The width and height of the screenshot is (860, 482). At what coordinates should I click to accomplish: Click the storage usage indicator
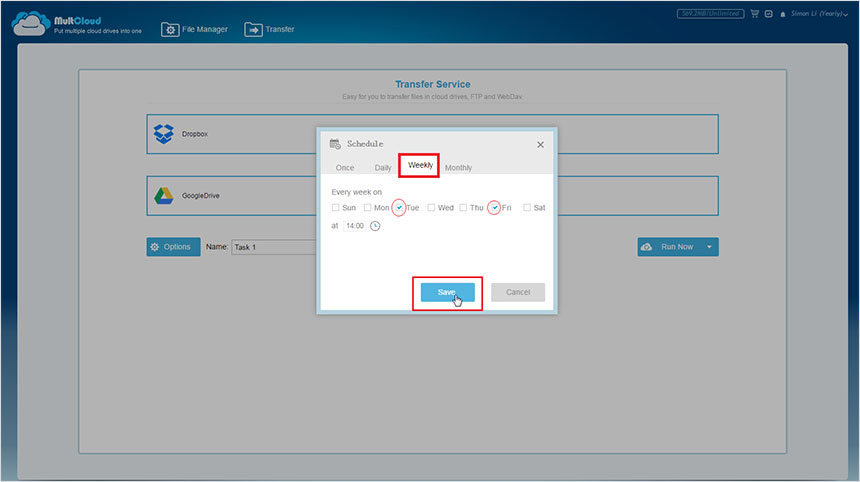(x=710, y=14)
